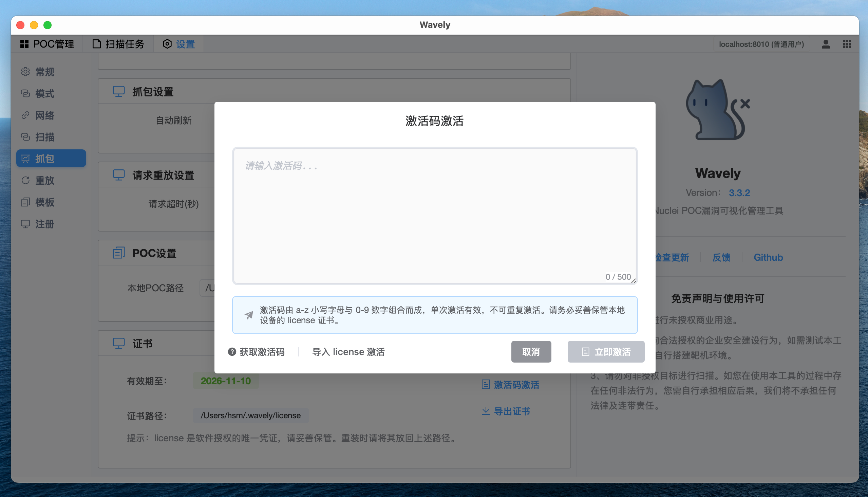Click the hexagon icon before 设置

coord(167,44)
